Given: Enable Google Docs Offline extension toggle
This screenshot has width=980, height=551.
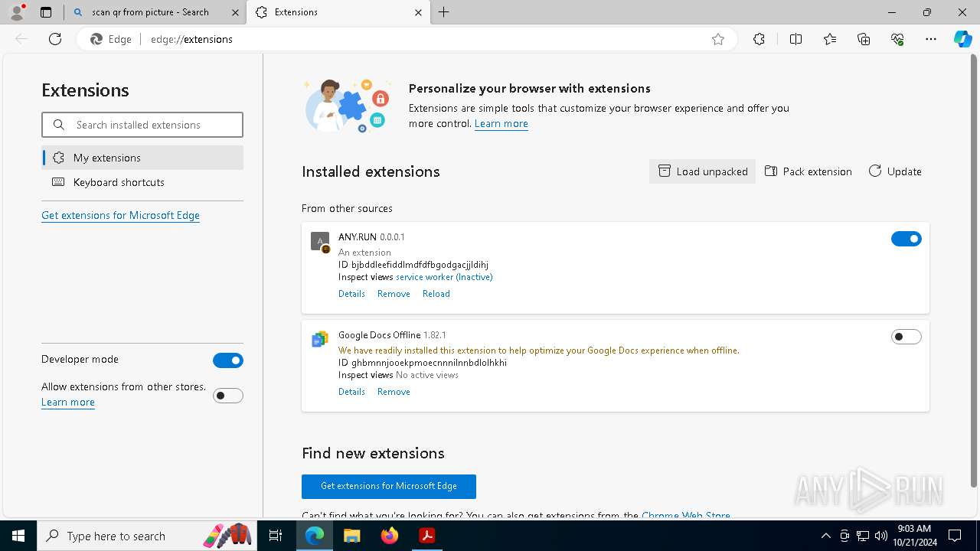Looking at the screenshot, I should click(906, 337).
